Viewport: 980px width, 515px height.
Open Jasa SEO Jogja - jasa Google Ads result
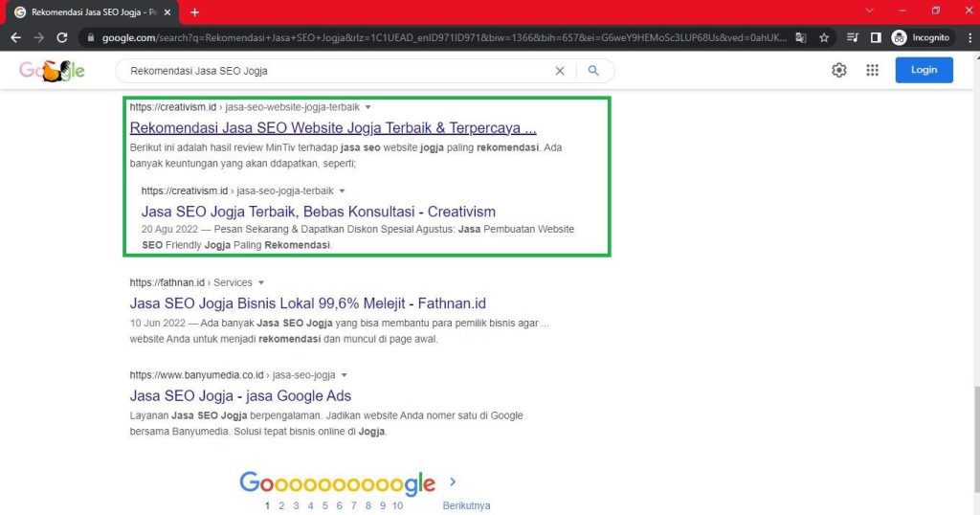[x=240, y=395]
